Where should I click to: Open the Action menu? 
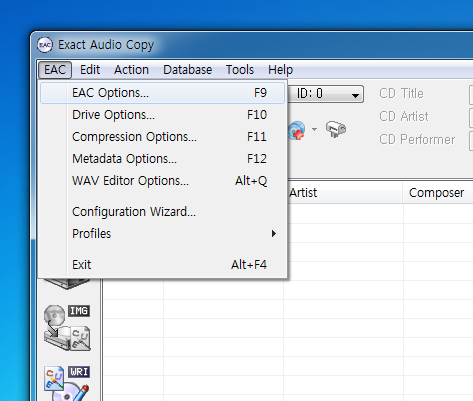[131, 70]
